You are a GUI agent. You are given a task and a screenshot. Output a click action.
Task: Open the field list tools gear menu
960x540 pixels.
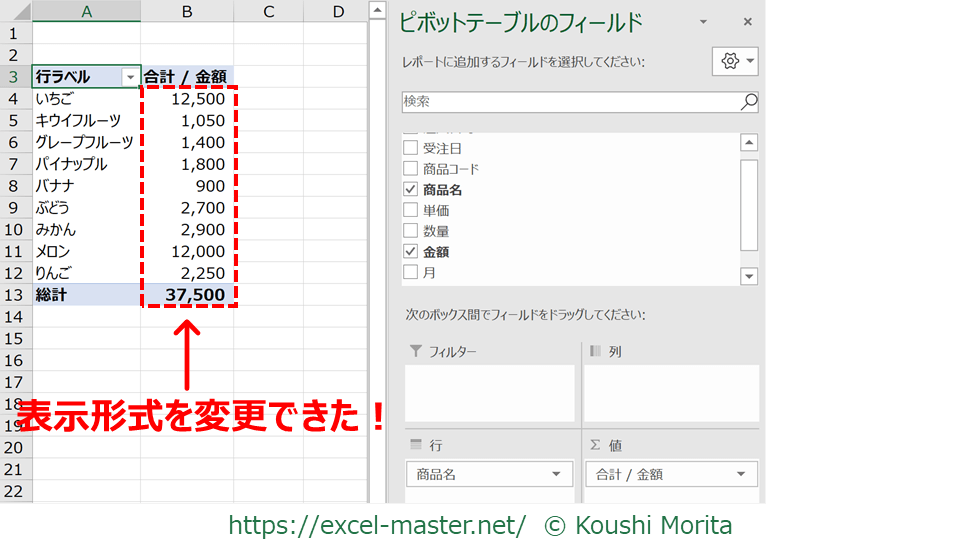(736, 61)
